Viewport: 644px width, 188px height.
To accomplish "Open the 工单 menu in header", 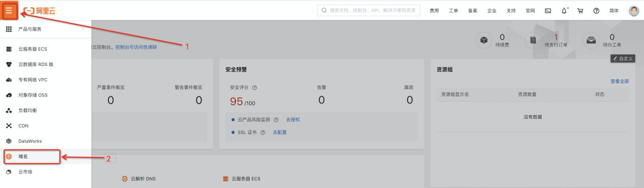I will coord(454,10).
